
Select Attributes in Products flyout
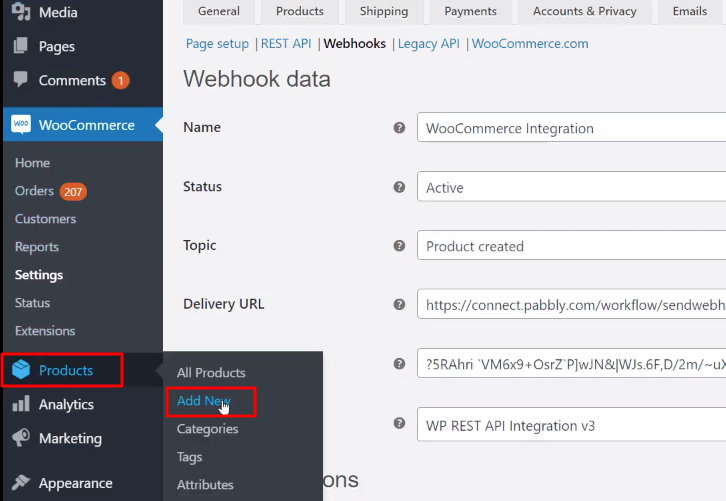[x=205, y=485]
